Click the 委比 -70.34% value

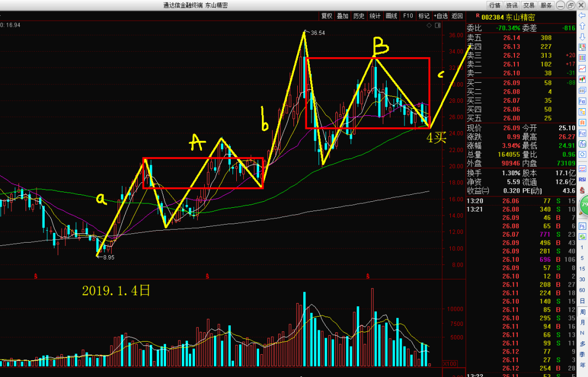coord(508,28)
